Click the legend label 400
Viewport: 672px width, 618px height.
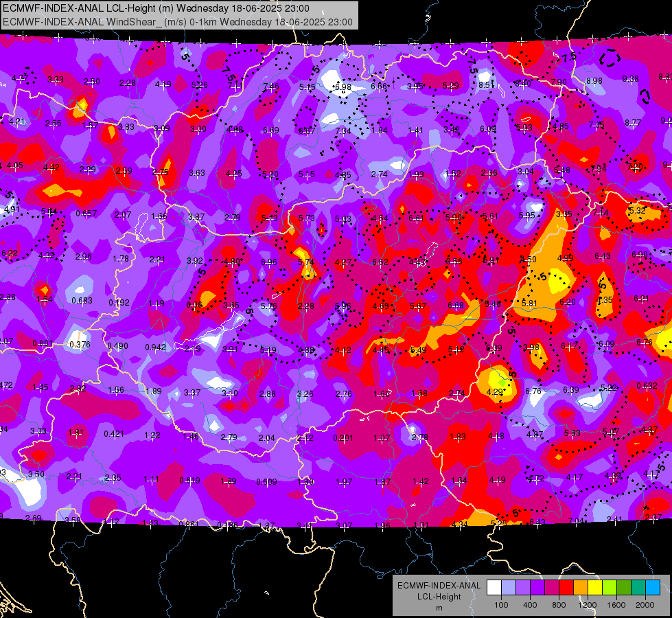pos(530,605)
